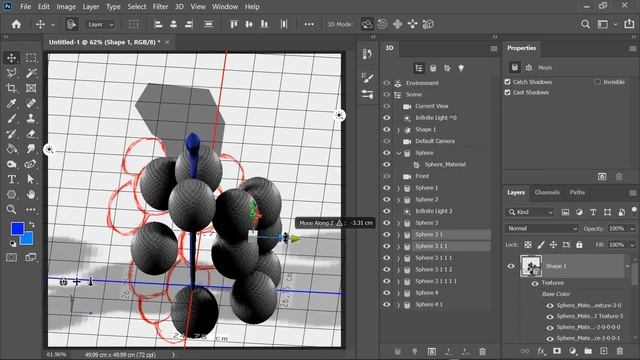
Task: Open the Window menu
Action: click(225, 7)
